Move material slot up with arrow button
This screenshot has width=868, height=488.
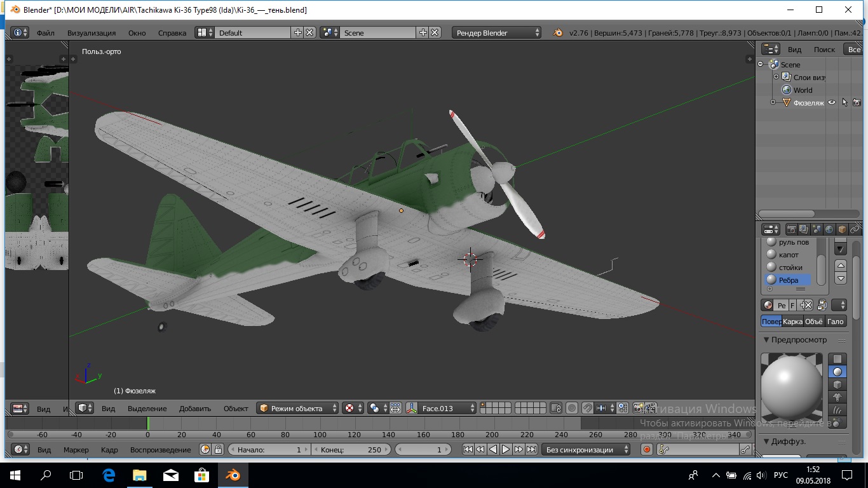841,266
